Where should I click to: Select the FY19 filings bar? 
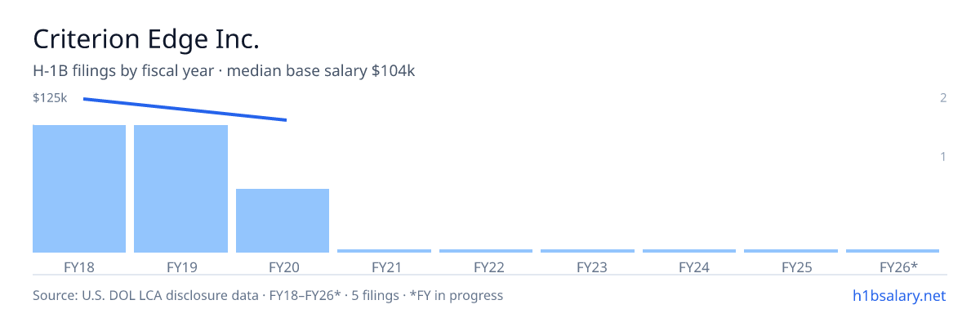[180, 189]
